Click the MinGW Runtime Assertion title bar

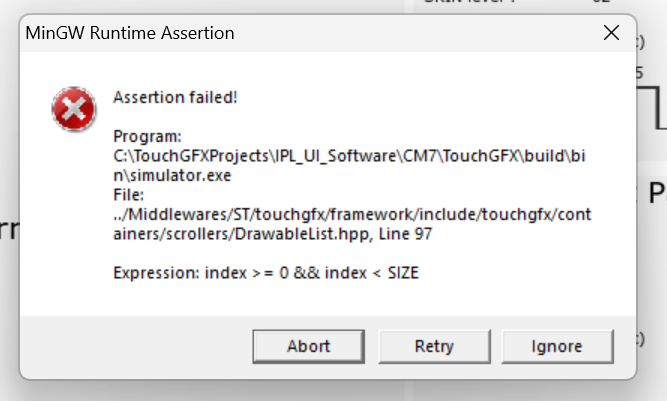point(300,33)
